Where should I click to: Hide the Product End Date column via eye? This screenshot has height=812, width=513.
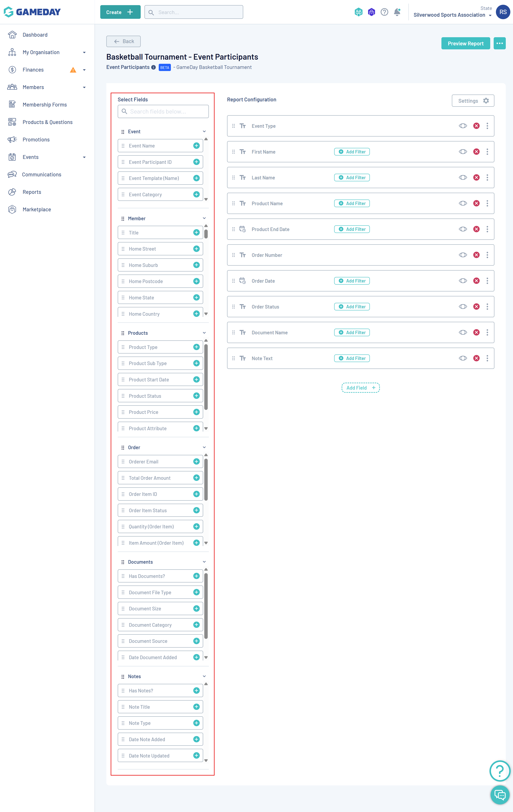pyautogui.click(x=463, y=229)
